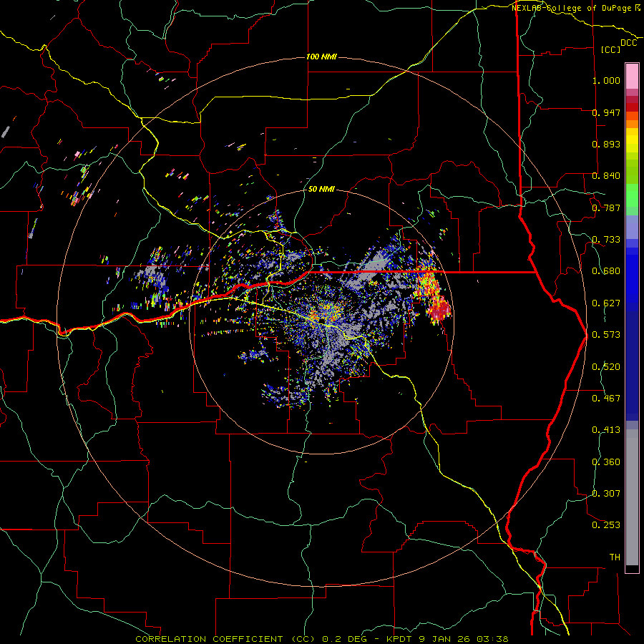Select the 0.360 scale value
The height and width of the screenshot is (644, 644).
click(606, 462)
